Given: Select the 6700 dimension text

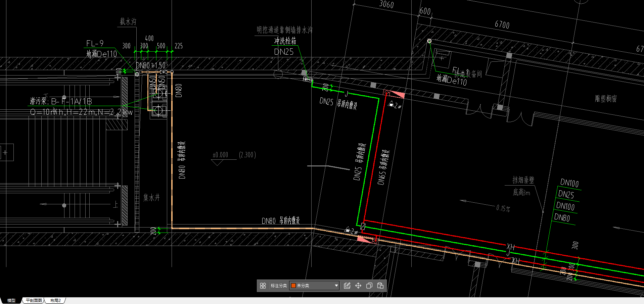Looking at the screenshot, I should coord(502,24).
